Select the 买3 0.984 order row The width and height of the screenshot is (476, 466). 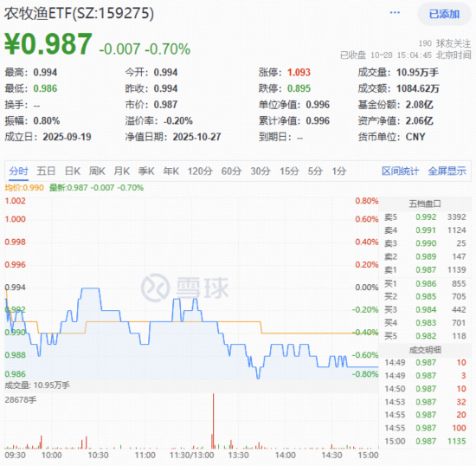[x=425, y=310]
